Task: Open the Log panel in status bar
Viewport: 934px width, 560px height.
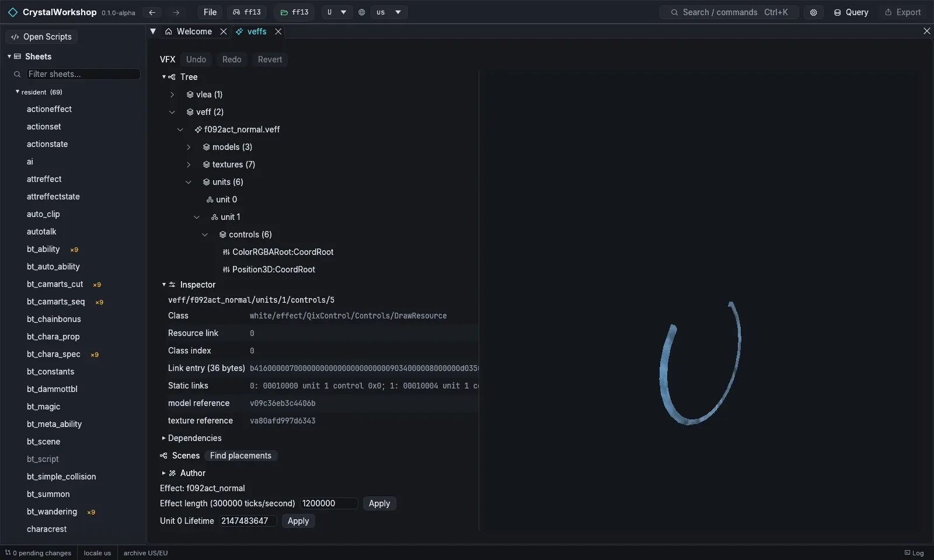Action: tap(914, 553)
